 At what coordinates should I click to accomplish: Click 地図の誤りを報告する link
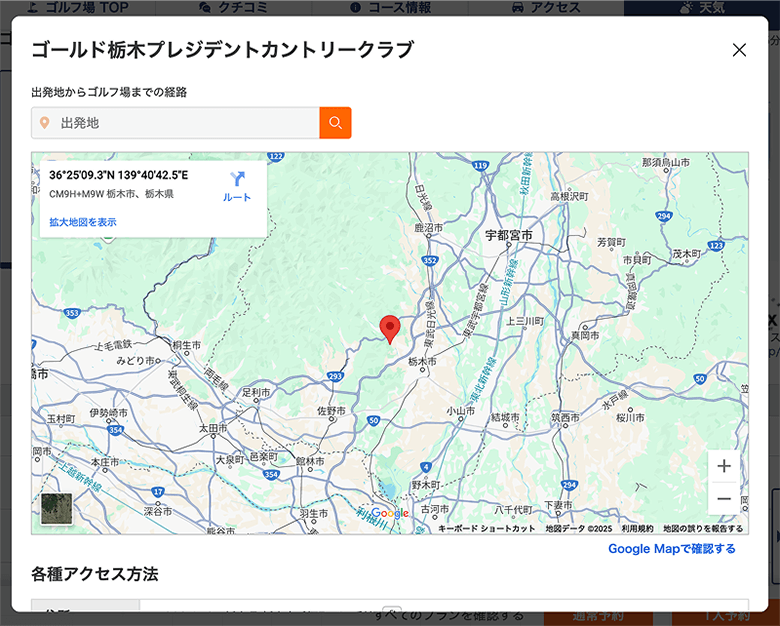[x=703, y=528]
